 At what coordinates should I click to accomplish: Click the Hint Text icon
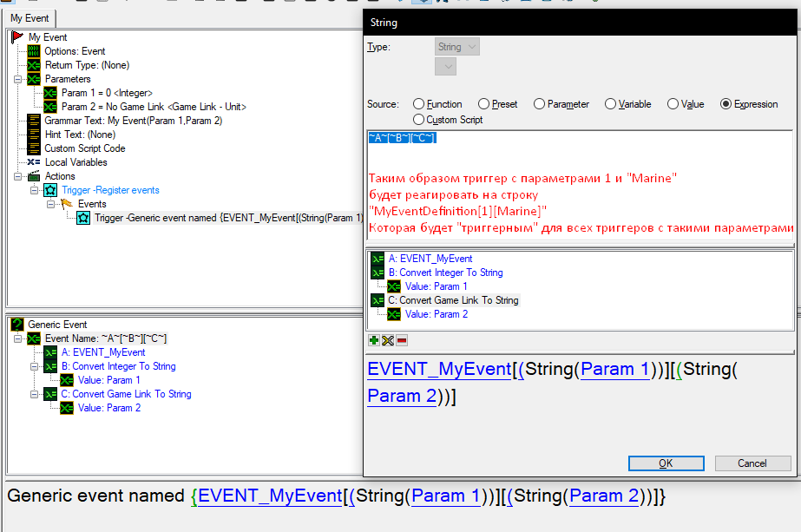pyautogui.click(x=34, y=135)
